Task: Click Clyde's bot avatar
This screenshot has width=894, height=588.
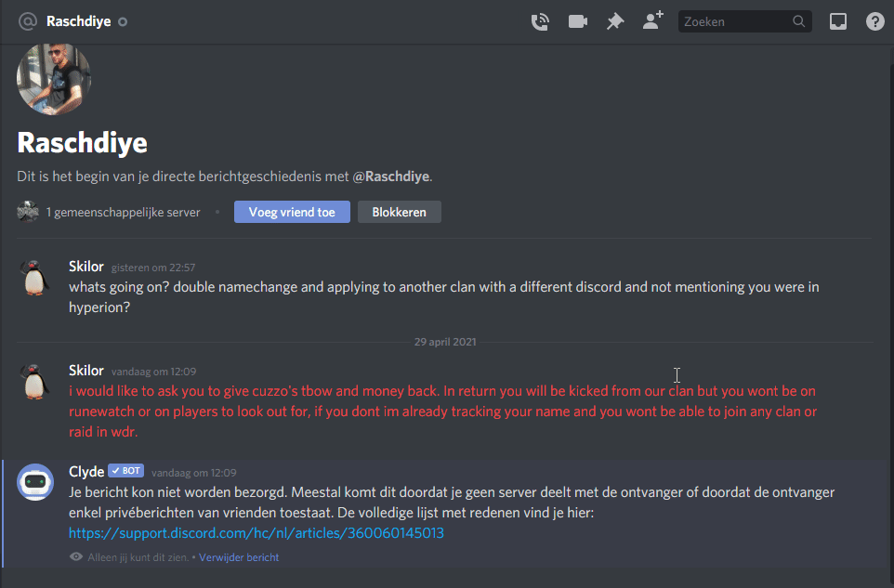Action: [x=35, y=482]
